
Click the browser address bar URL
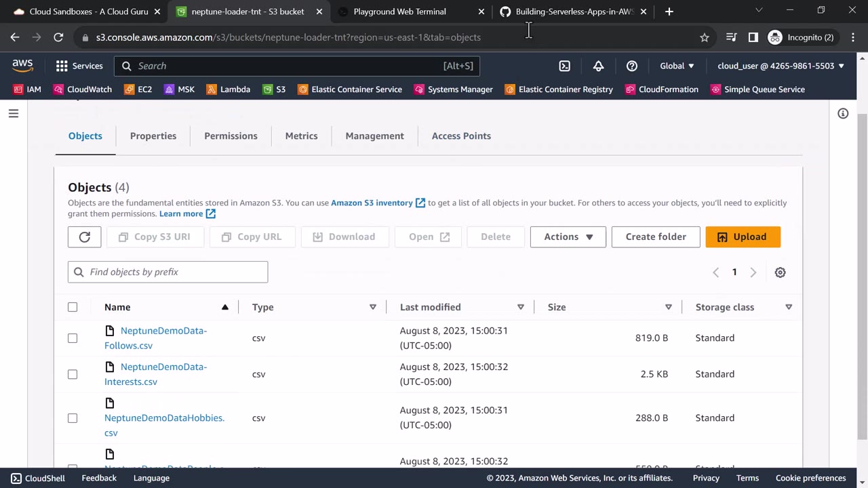(288, 37)
